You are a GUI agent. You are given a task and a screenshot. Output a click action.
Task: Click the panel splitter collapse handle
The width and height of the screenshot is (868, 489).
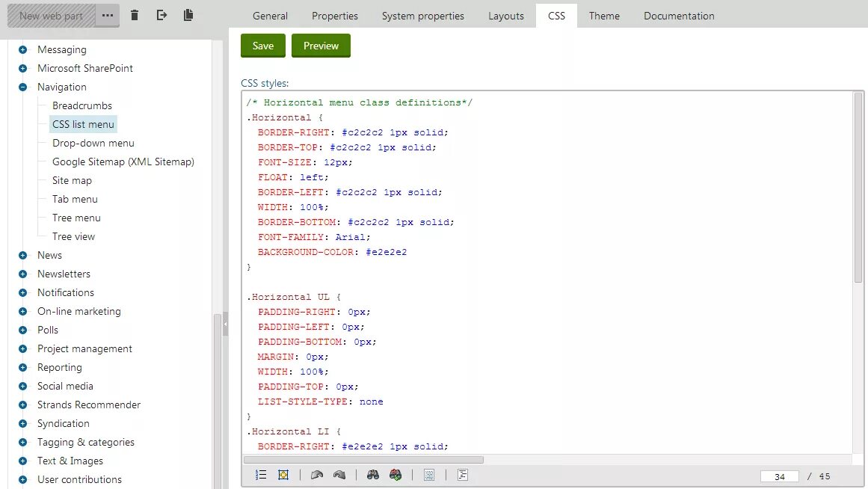click(225, 324)
